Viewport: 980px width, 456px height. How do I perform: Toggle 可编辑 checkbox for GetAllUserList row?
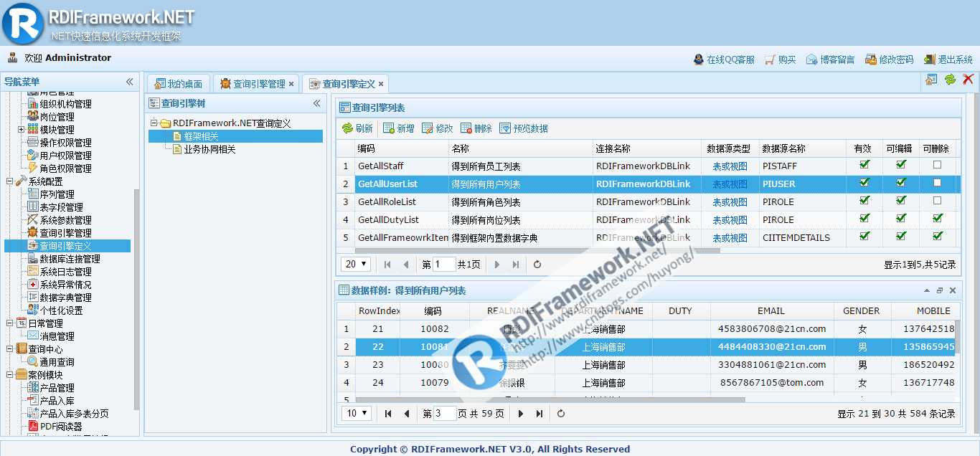coord(901,183)
